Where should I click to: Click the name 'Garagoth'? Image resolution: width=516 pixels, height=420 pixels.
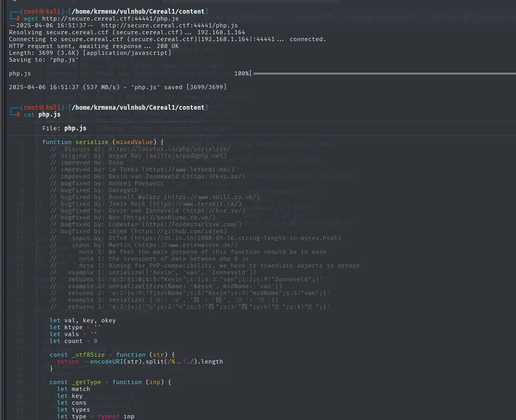click(123, 190)
